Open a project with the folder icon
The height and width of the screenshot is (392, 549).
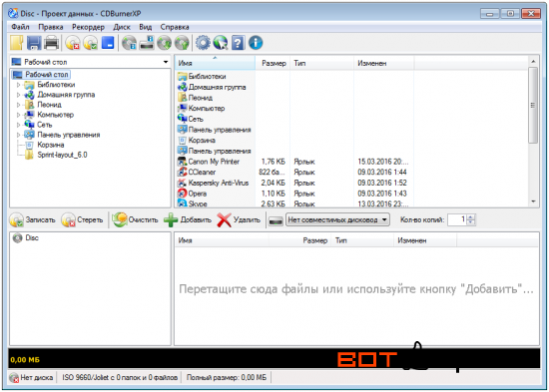point(16,43)
